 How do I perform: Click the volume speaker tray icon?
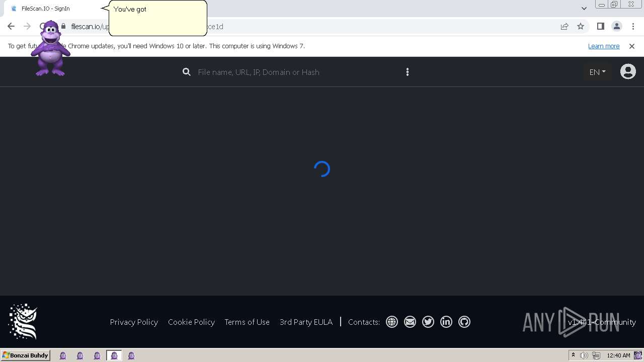click(x=584, y=355)
